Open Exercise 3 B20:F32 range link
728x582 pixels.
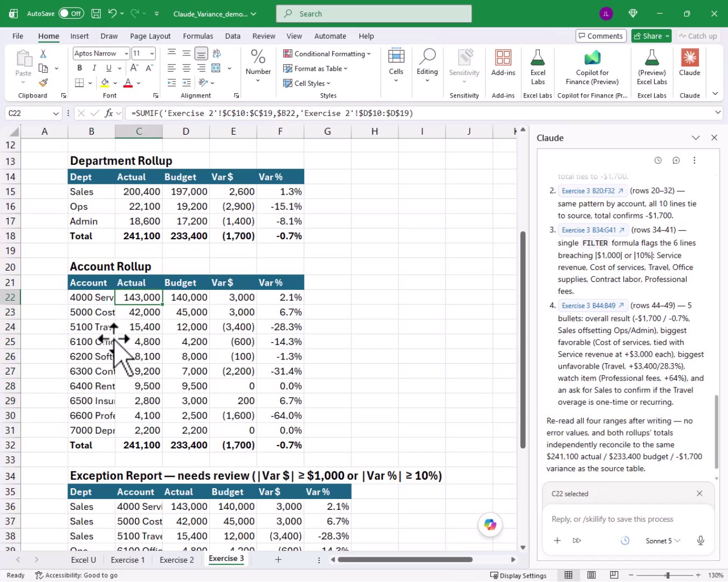(592, 191)
